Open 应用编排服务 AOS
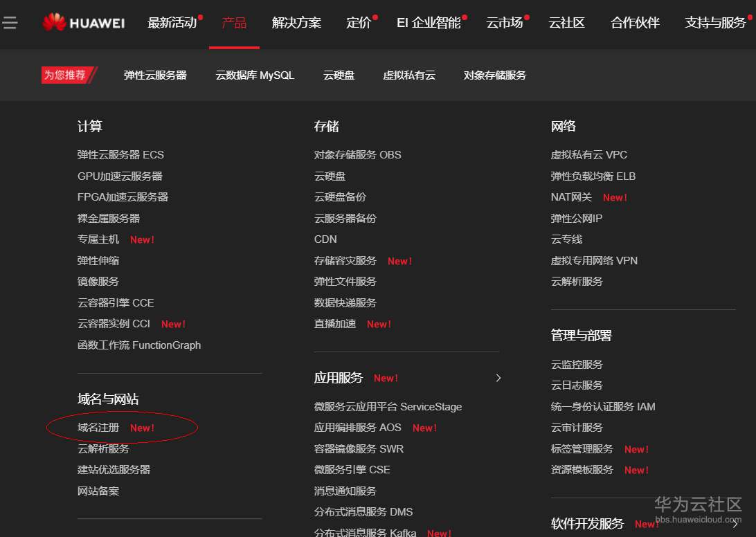This screenshot has width=756, height=537. tap(358, 428)
